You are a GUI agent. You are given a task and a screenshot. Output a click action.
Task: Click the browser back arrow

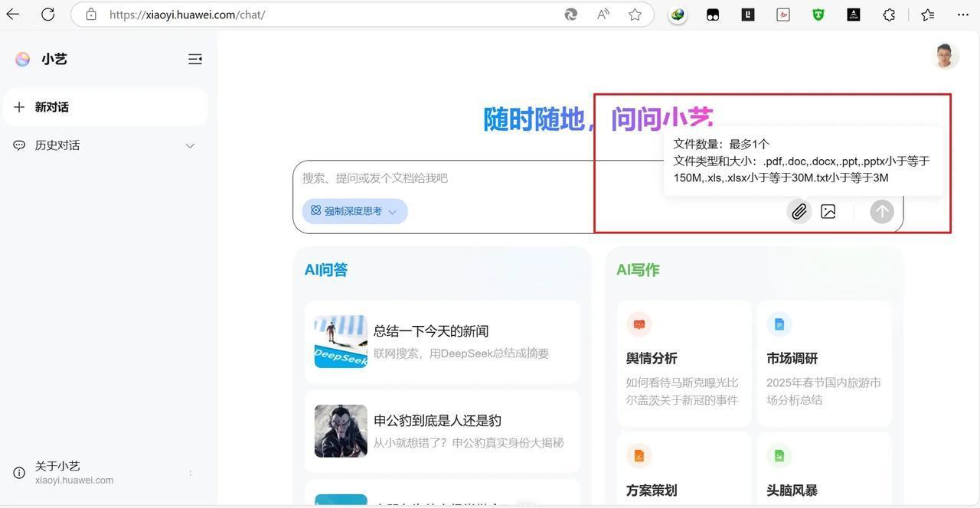(x=13, y=15)
